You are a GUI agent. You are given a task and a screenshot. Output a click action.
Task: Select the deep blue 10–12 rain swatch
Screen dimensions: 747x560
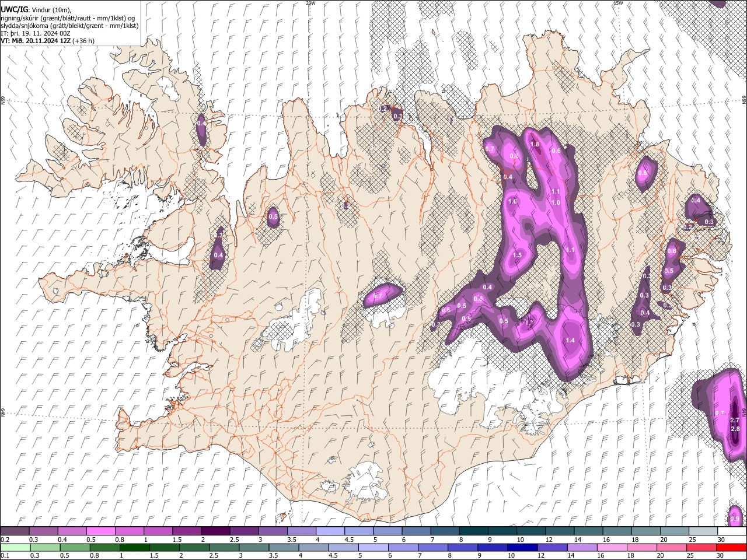pyautogui.click(x=523, y=547)
